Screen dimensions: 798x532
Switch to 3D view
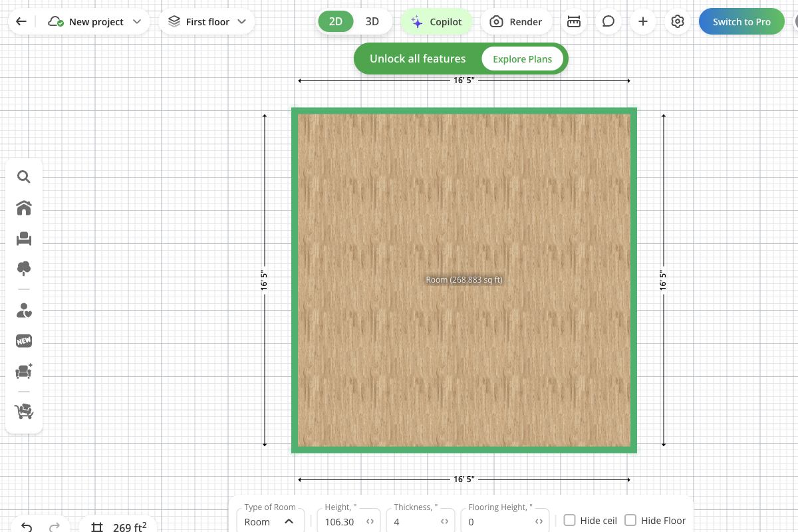pos(372,21)
